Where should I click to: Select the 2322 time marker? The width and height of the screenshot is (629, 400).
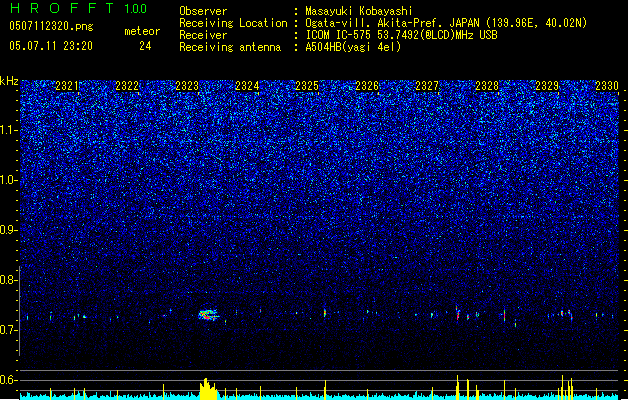point(127,86)
